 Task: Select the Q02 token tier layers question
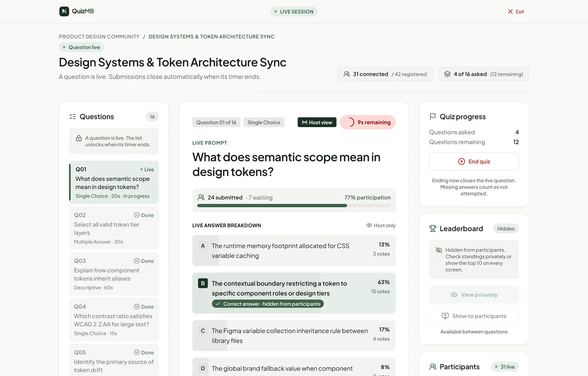(114, 228)
